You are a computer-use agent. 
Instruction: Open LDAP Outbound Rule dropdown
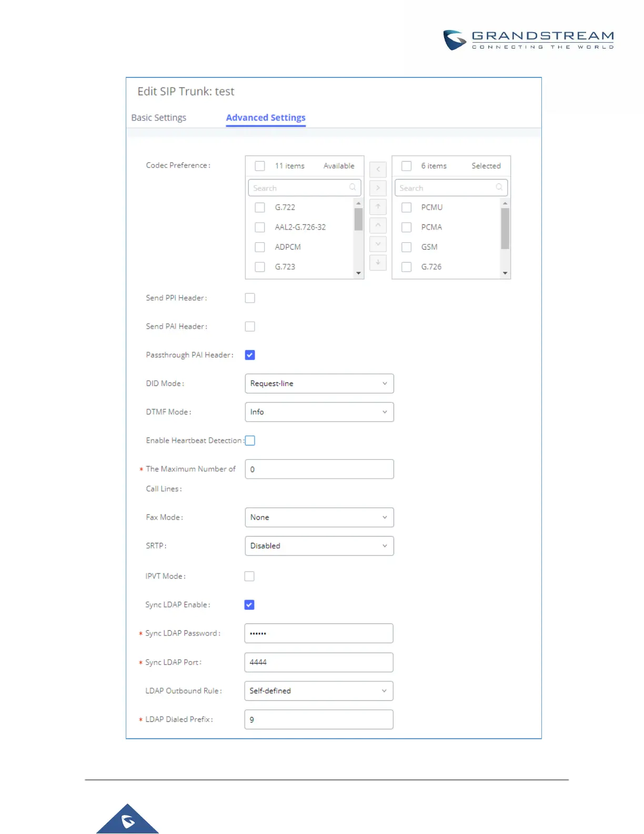(x=319, y=691)
